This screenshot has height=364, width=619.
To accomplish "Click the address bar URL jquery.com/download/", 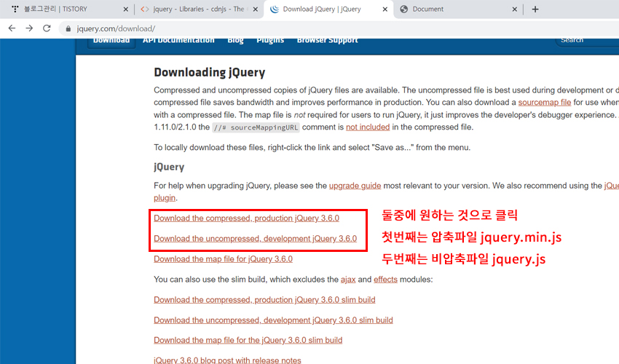I will tap(116, 29).
